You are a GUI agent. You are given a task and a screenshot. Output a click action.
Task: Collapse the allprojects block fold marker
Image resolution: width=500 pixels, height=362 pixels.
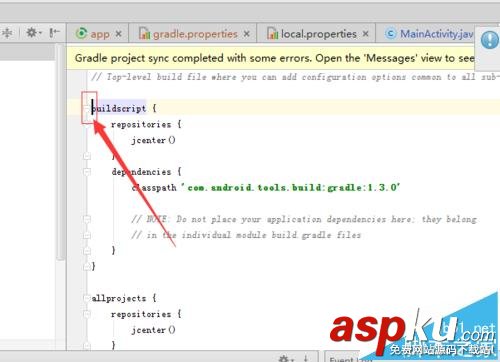click(x=87, y=298)
